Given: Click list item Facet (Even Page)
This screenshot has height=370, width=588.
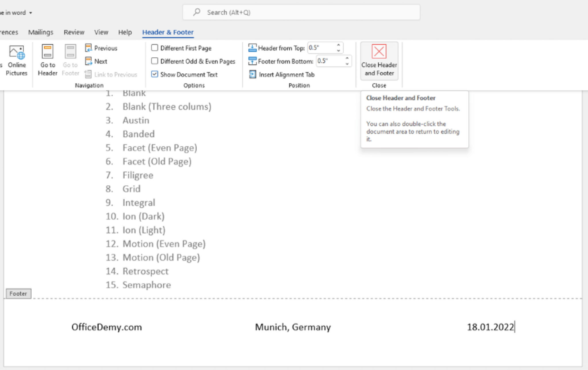Looking at the screenshot, I should (160, 148).
